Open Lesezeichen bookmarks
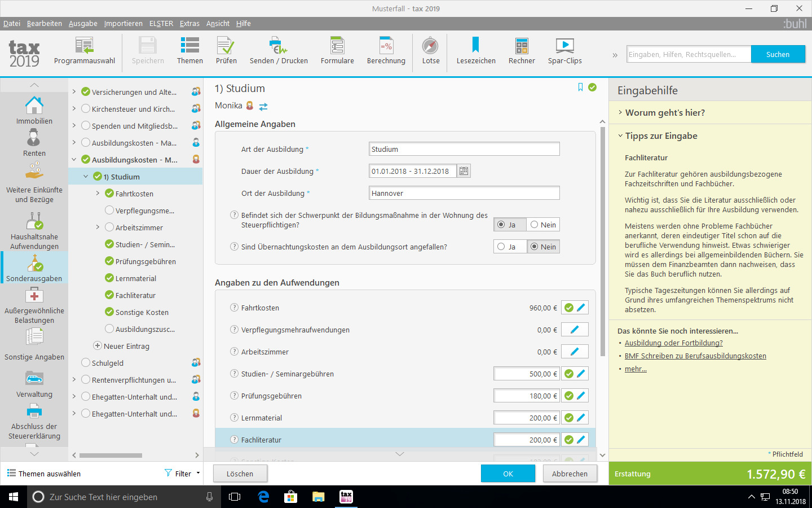The image size is (812, 508). (x=476, y=51)
